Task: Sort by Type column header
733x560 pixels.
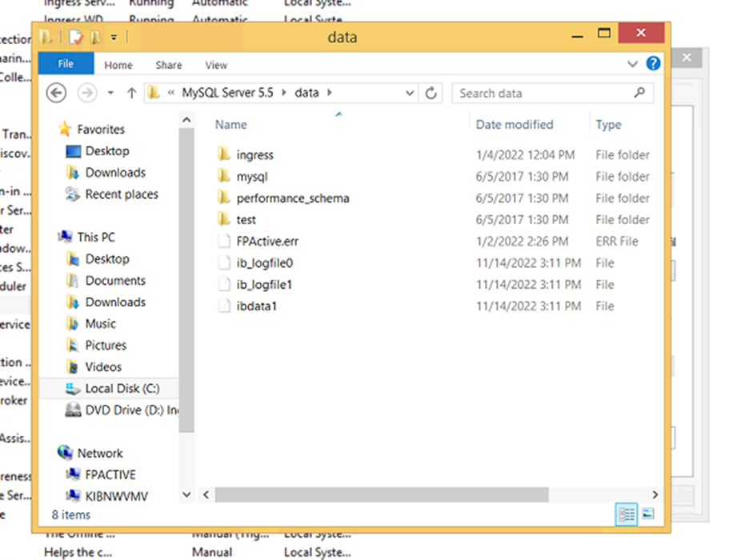Action: tap(608, 124)
